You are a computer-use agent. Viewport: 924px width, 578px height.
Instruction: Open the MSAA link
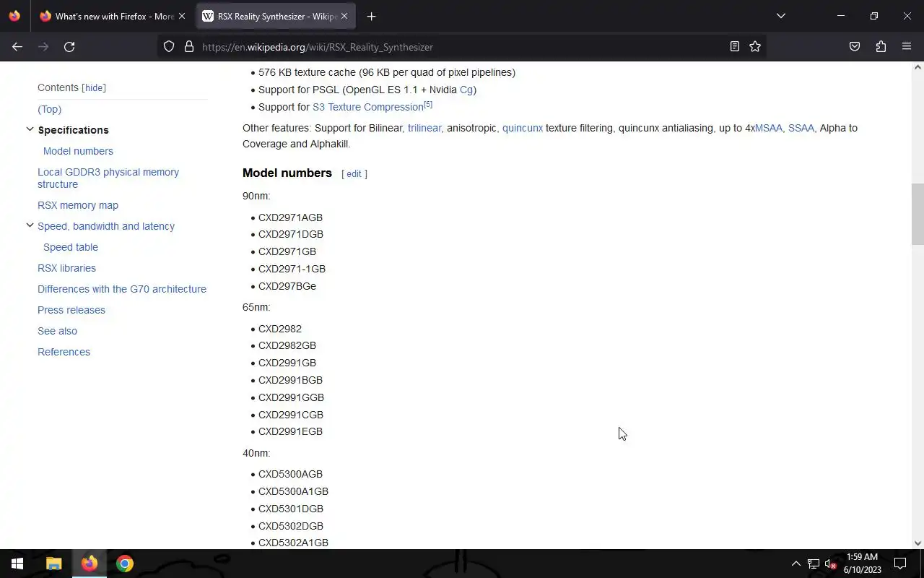click(x=769, y=128)
